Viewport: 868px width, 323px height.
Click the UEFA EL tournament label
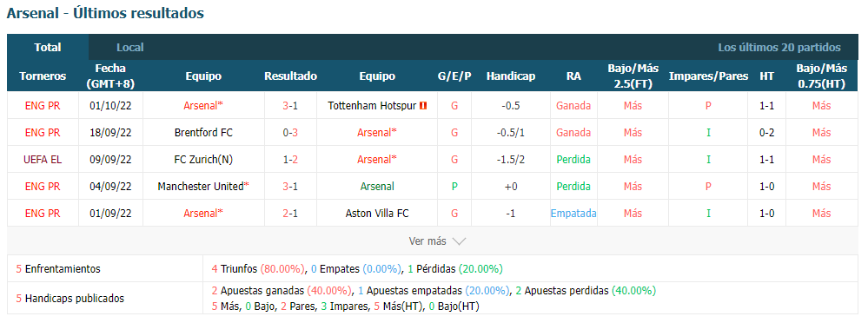(x=43, y=159)
